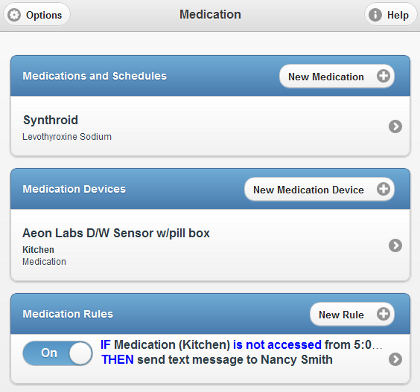This screenshot has height=392, width=420.
Task: Open the Options menu
Action: point(37,15)
